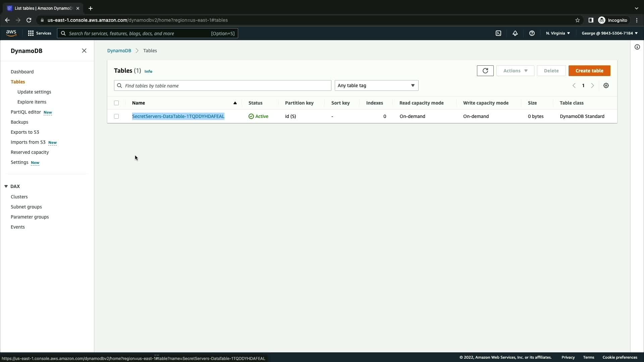Open Explore items in the sidebar
Screen dimensions: 644x362
coord(32,102)
